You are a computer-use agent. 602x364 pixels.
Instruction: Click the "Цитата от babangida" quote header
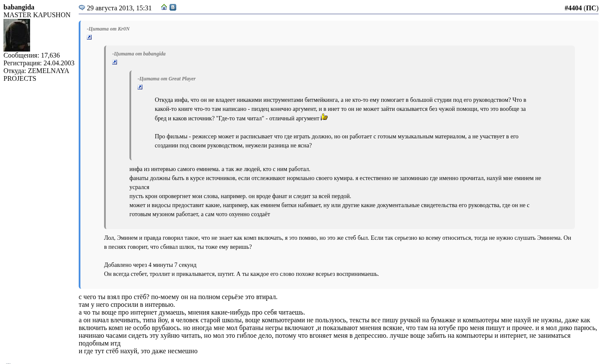point(139,54)
